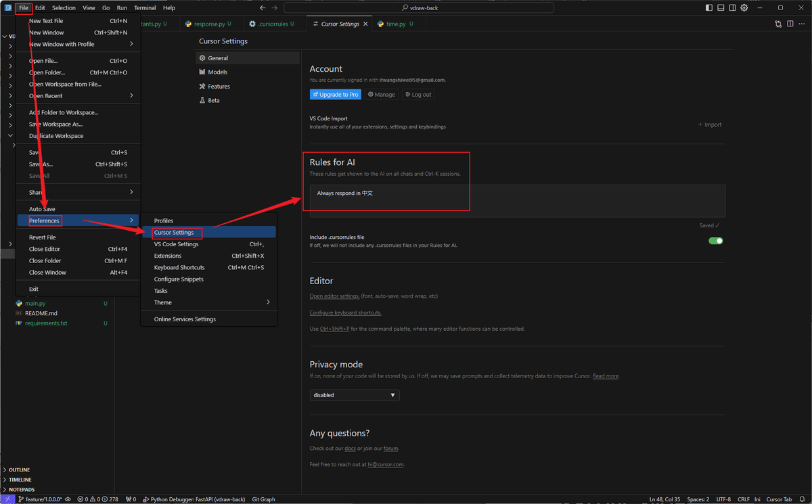Close the Cursor Settings tab

tap(366, 24)
